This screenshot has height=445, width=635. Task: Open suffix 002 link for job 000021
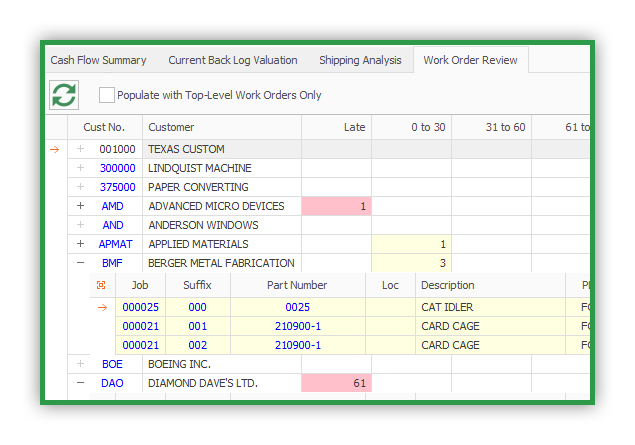click(198, 345)
